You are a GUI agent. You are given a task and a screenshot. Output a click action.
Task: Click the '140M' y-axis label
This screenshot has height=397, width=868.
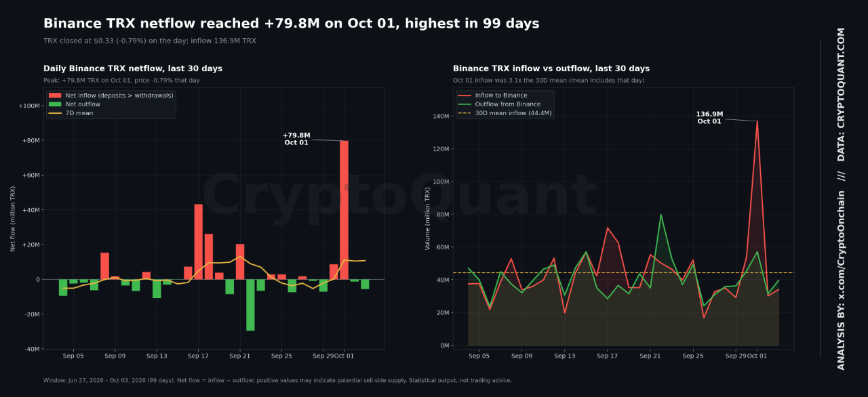(x=441, y=117)
